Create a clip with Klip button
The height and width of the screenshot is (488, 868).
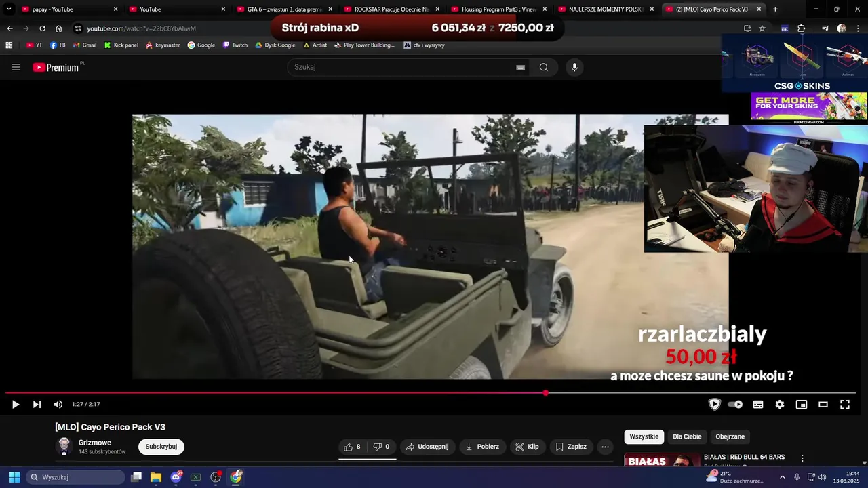(x=527, y=447)
